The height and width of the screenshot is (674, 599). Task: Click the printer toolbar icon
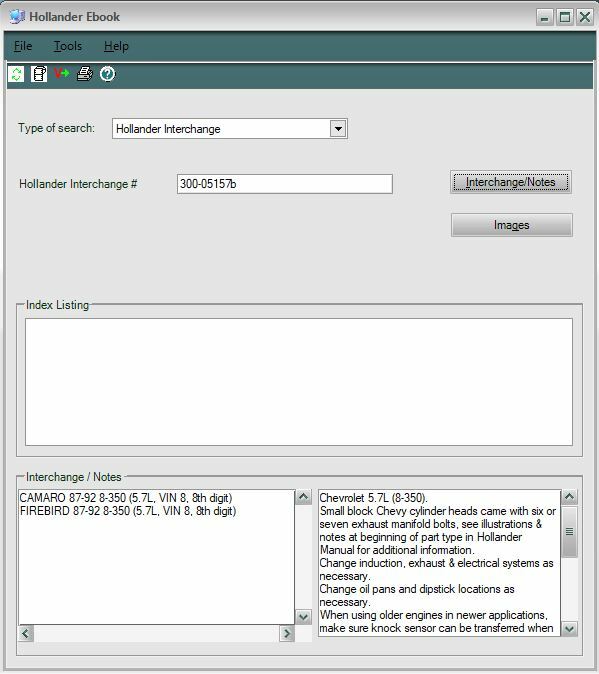85,74
